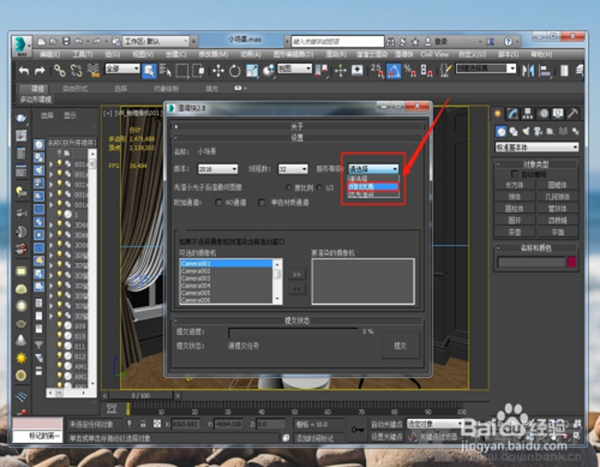Select the 1/2 radio button

click(x=319, y=186)
